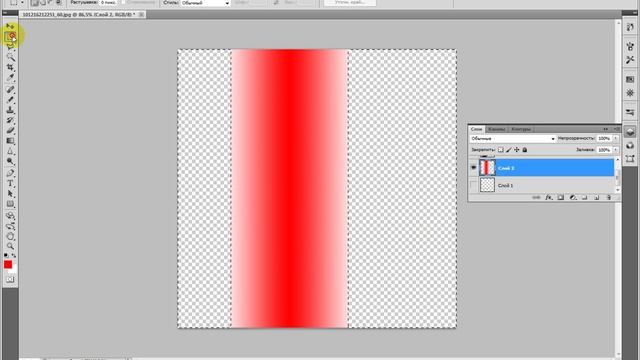Screen dimensions: 640x360
Task: Switch to the Слои tab
Action: click(476, 129)
